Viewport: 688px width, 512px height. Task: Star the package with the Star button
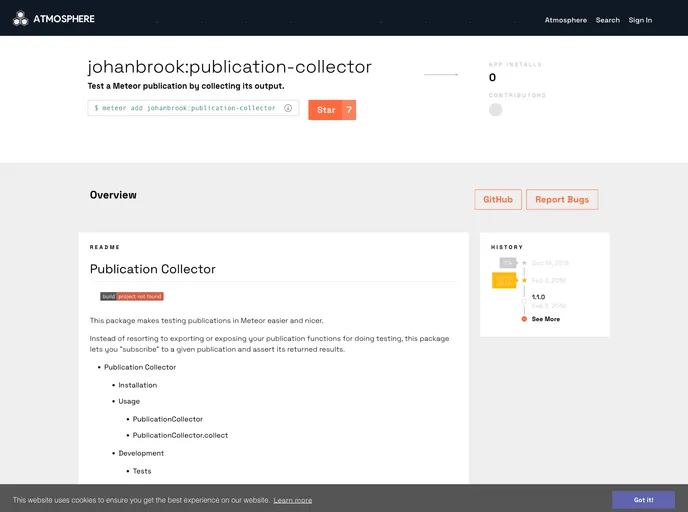[326, 110]
